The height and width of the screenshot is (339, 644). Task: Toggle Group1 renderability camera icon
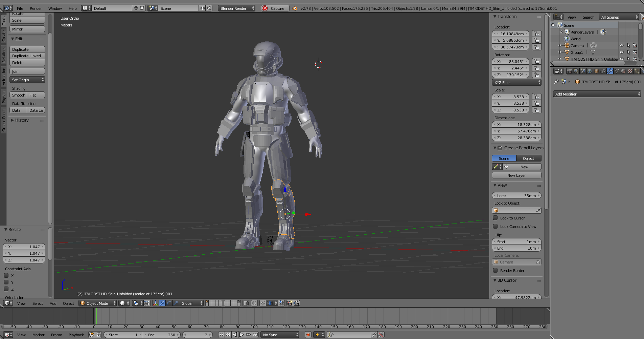pos(635,52)
